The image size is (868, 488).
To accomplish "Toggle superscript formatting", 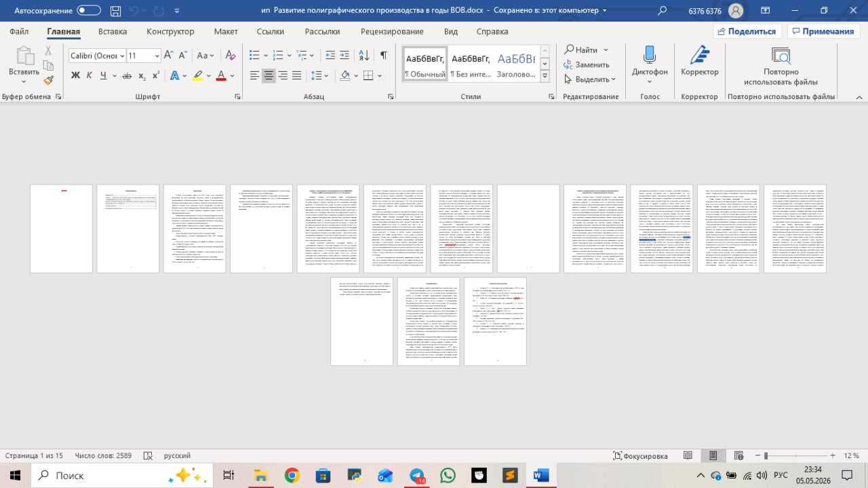I will [x=155, y=75].
